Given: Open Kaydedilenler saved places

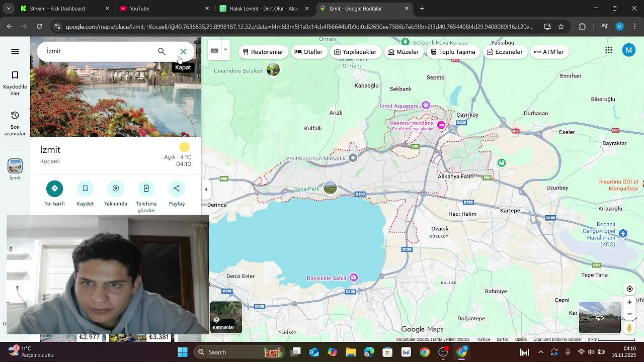Looking at the screenshot, I should 15,83.
